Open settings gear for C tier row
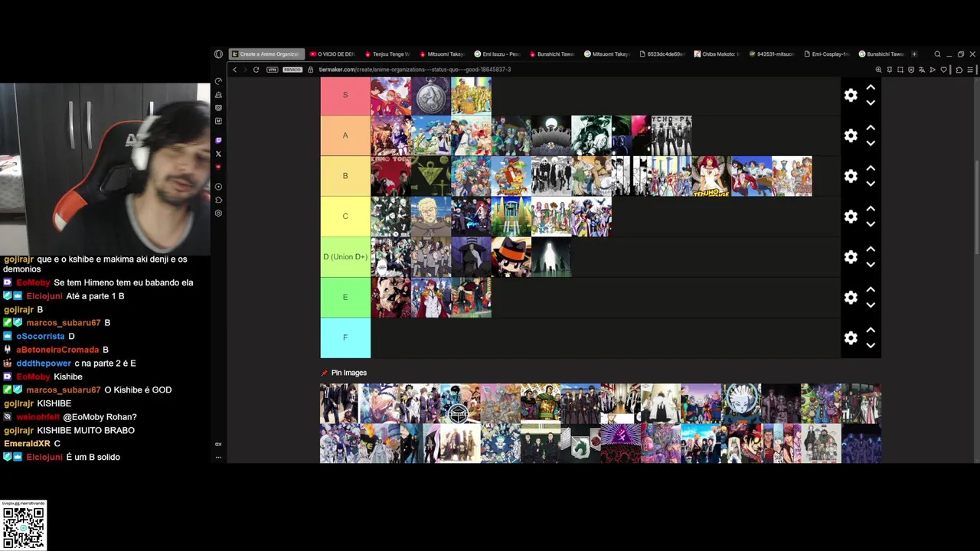The image size is (980, 551). pyautogui.click(x=851, y=217)
